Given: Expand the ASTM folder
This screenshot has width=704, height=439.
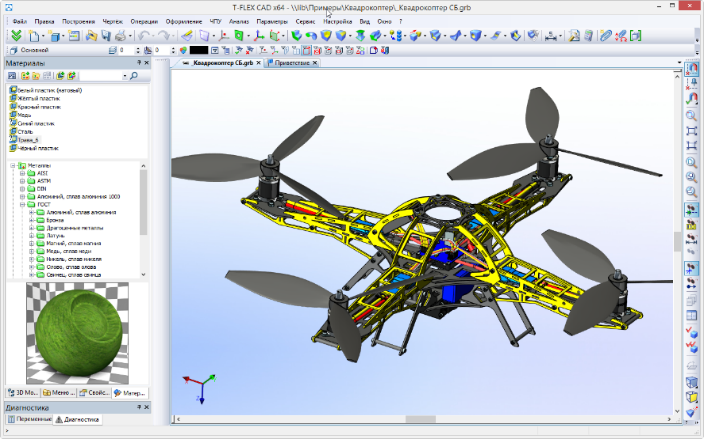Looking at the screenshot, I should point(22,181).
